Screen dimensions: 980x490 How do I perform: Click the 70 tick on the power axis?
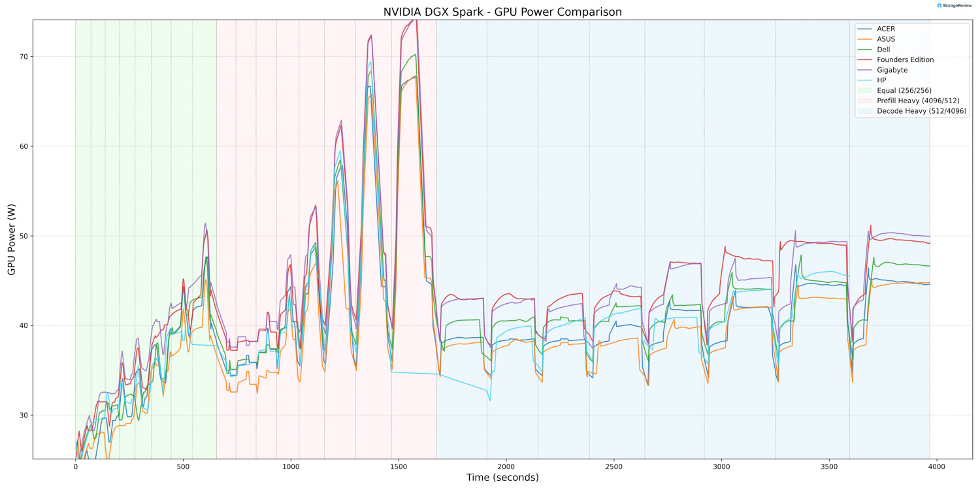24,57
